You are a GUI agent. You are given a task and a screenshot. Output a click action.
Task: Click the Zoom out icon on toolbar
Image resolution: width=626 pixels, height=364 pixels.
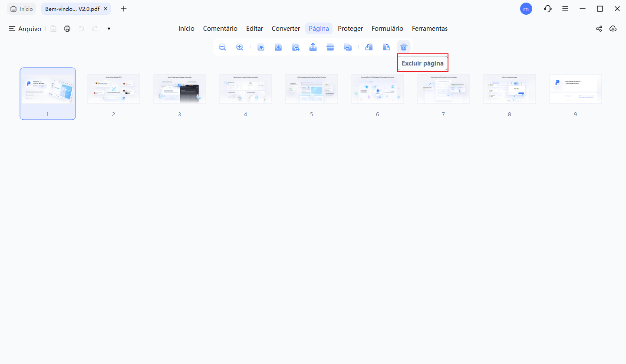(x=222, y=47)
